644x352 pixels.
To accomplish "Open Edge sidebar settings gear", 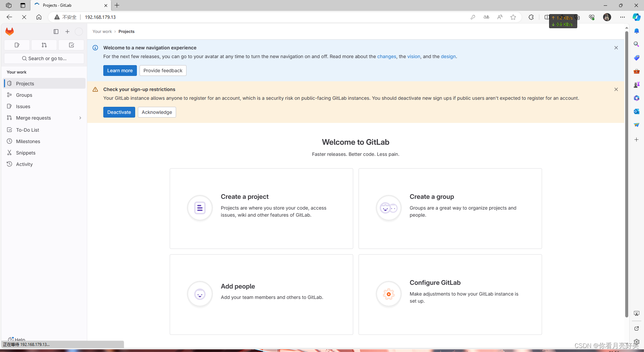I will tap(636, 342).
